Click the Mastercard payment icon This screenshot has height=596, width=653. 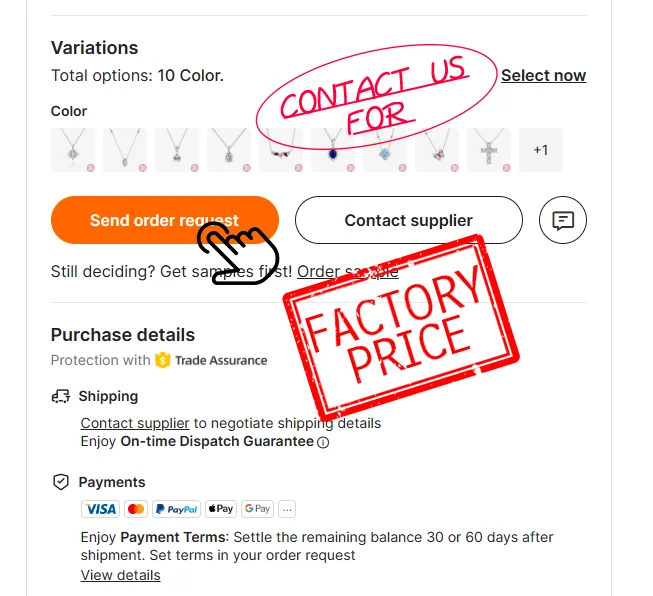click(x=137, y=509)
